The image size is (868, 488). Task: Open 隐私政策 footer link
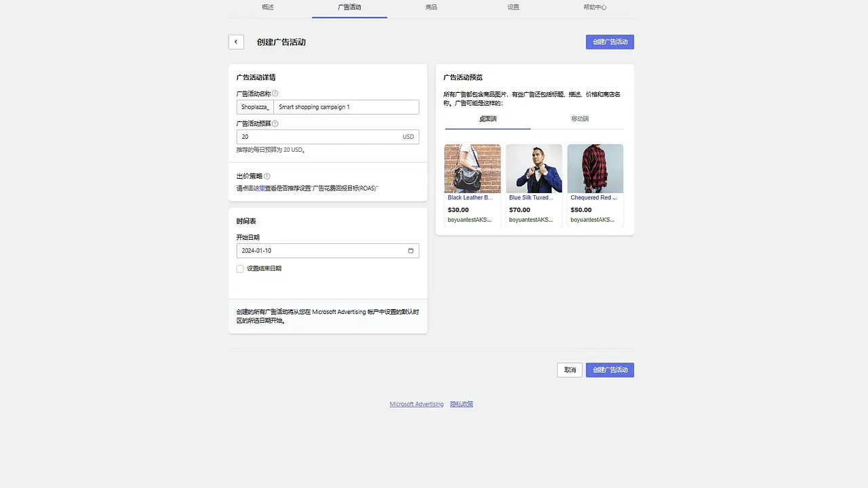click(x=462, y=404)
